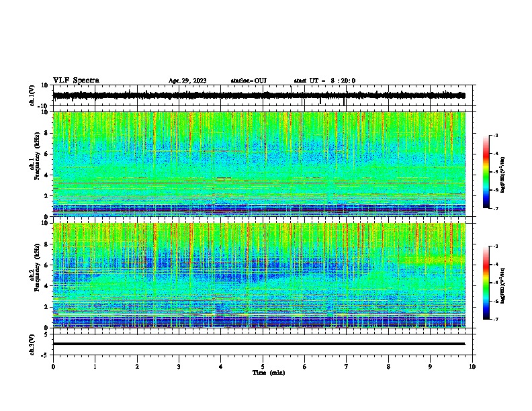
Task: Click the "VLF Spectra" title text
Action: tap(76, 81)
